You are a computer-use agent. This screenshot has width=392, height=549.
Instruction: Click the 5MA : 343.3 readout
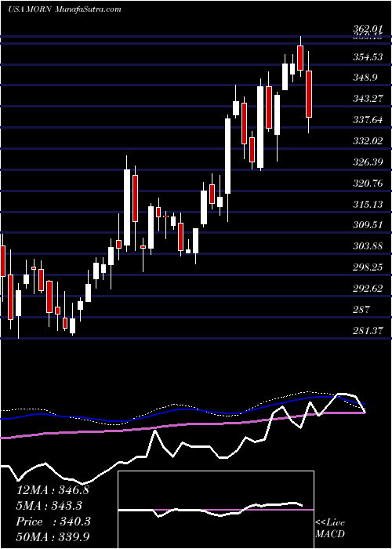[49, 506]
